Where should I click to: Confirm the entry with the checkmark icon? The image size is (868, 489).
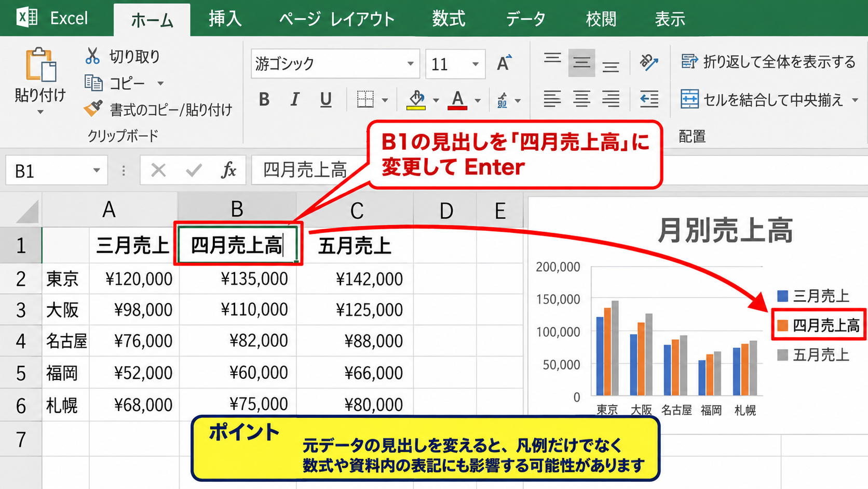tap(194, 170)
